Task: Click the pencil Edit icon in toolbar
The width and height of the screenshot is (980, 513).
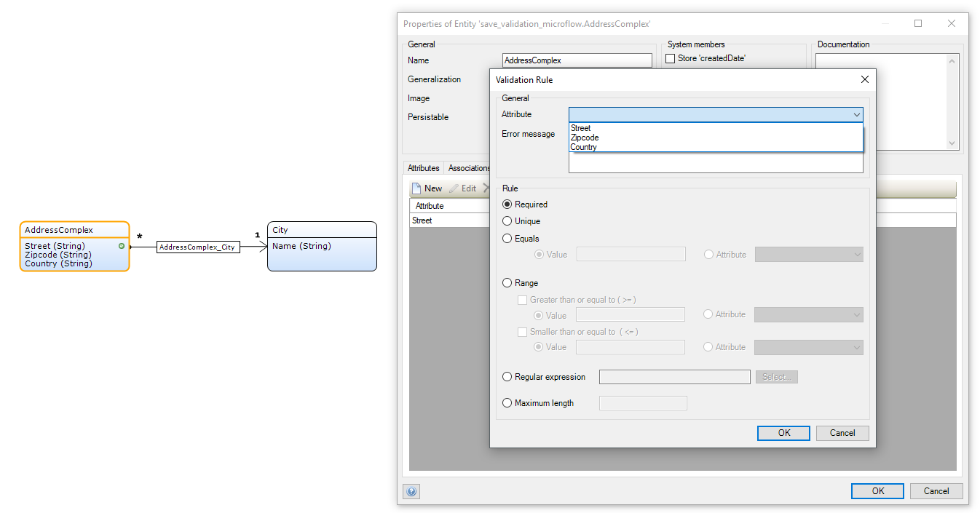Action: pyautogui.click(x=454, y=188)
